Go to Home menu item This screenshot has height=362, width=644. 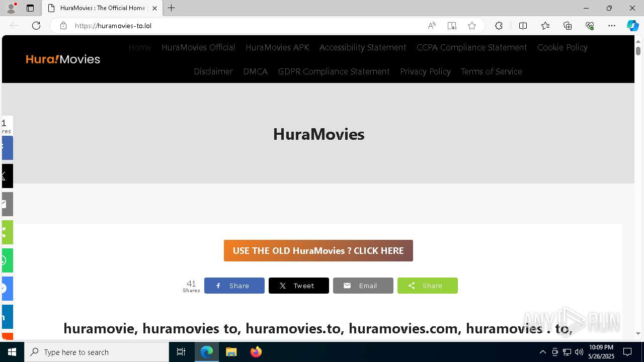[x=140, y=47]
